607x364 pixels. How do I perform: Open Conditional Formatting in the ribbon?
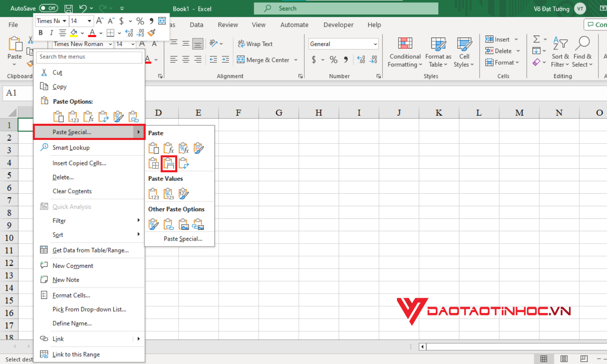(x=404, y=52)
